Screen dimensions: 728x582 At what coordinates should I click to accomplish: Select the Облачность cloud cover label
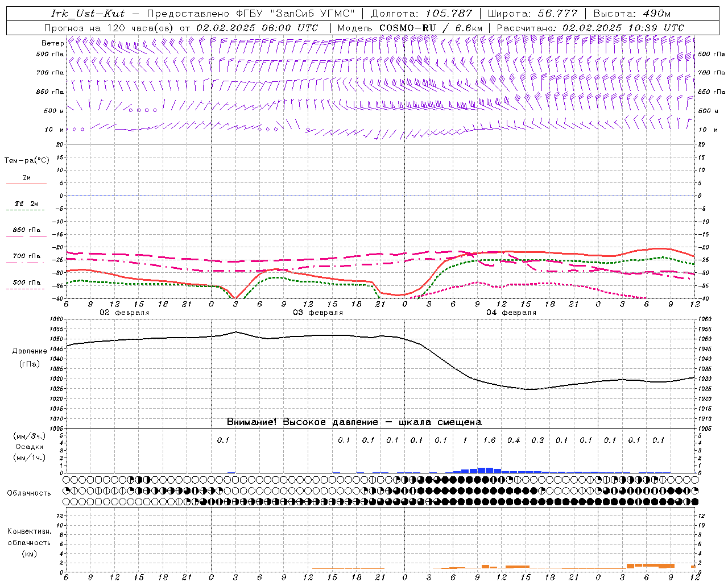(x=29, y=493)
